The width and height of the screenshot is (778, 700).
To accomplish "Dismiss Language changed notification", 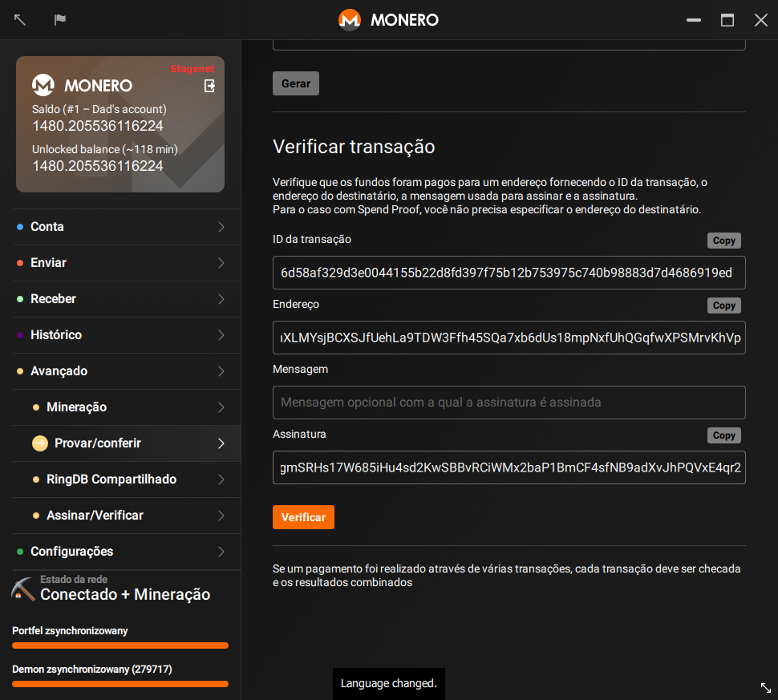I will tap(388, 684).
